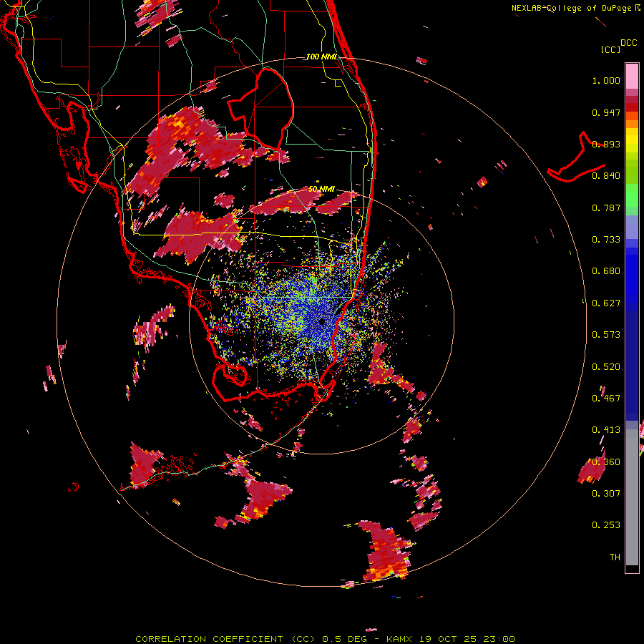644x644 pixels.
Task: Select the 0.627 scale value
Action: (x=606, y=303)
